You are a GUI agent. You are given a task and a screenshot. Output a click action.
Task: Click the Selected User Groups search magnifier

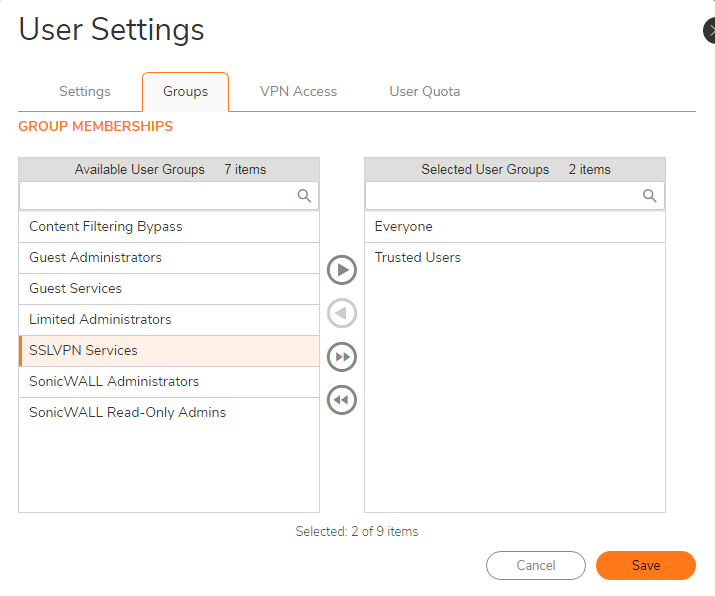[650, 196]
